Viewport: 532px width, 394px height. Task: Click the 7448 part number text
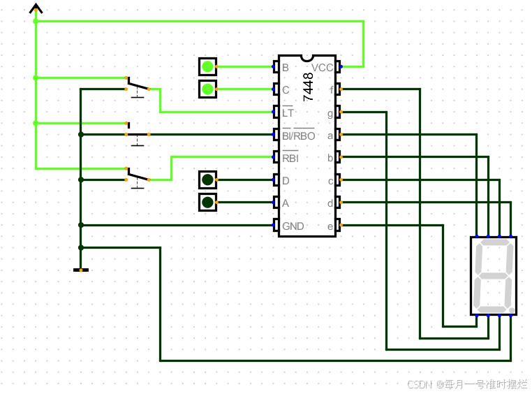(308, 87)
